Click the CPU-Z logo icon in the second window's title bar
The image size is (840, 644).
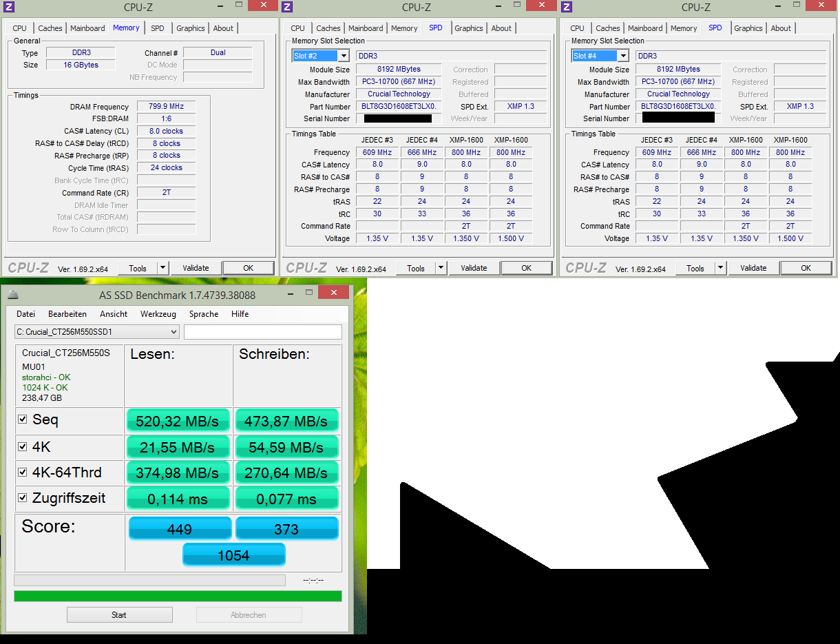point(287,7)
